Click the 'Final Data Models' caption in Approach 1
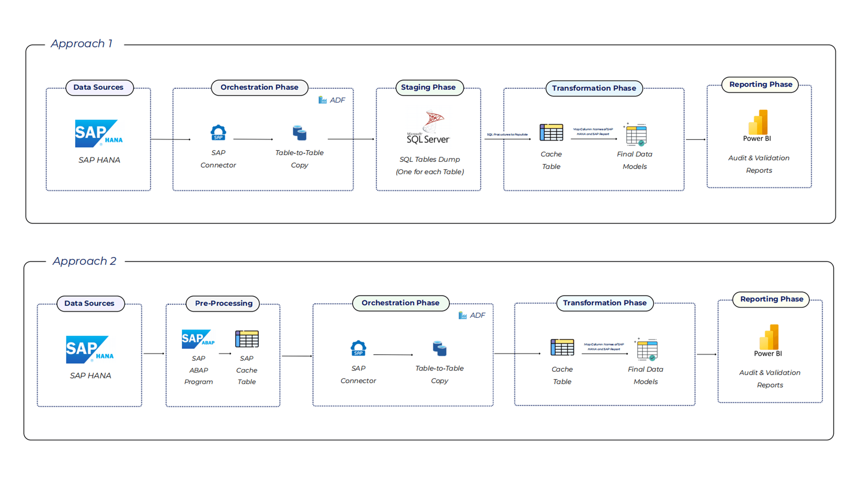The height and width of the screenshot is (488, 868). (635, 160)
